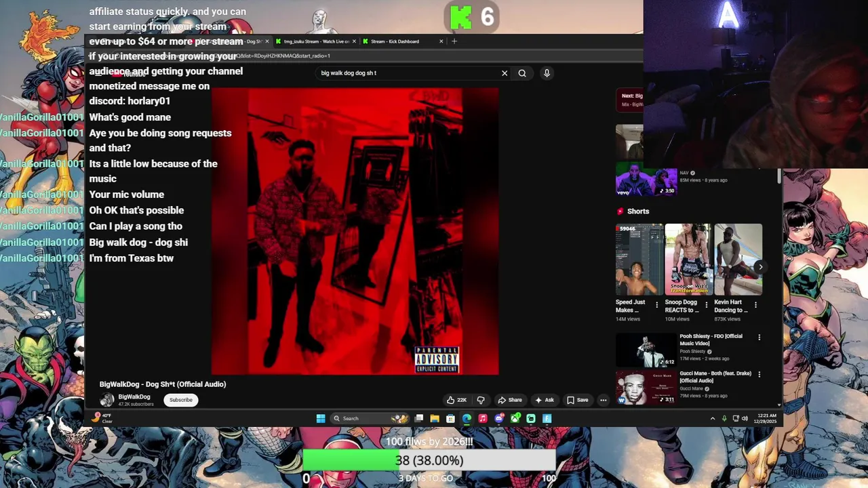Open Snoop Dogg REACTS short thumbnail
This screenshot has height=488, width=868.
689,260
